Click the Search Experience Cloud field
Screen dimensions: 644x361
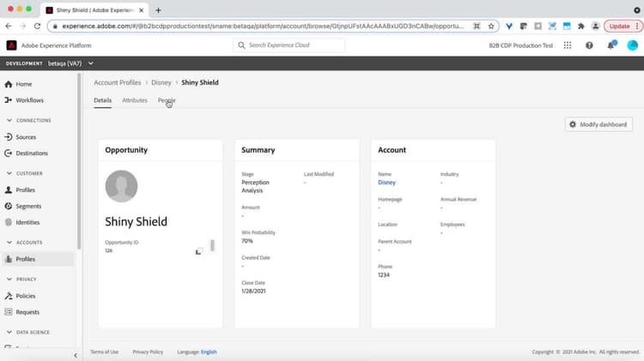pos(289,45)
